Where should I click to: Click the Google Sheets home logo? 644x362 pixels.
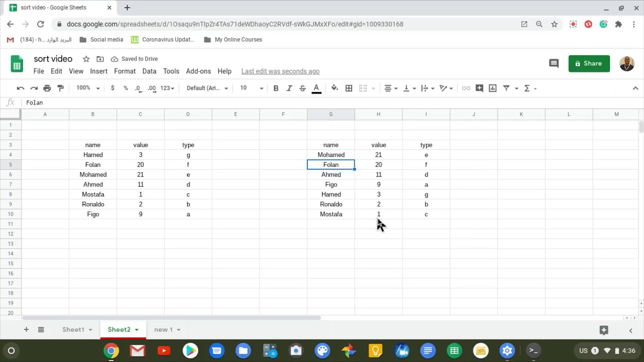pos(17,64)
